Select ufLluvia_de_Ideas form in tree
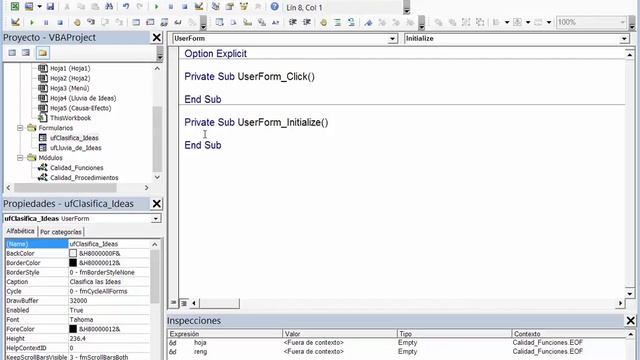 [x=76, y=148]
